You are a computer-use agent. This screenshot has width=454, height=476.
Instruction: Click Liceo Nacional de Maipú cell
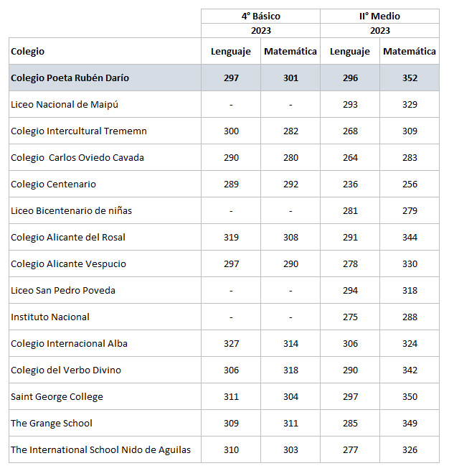(65, 104)
